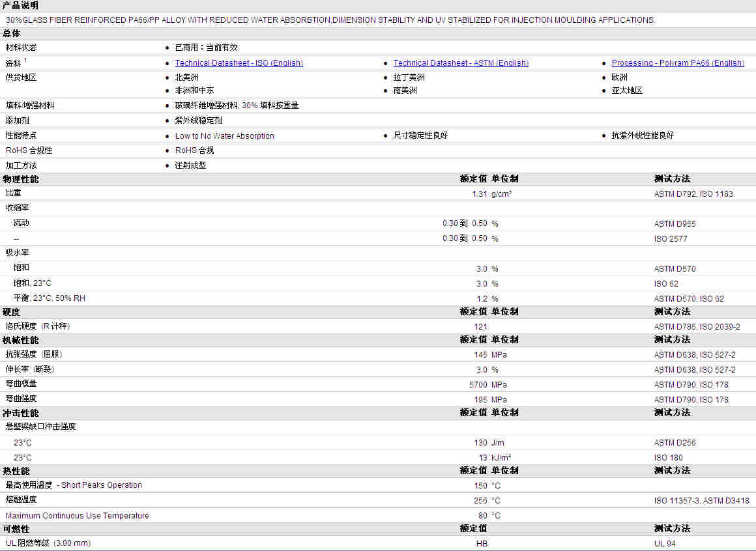Select the 产品说明 section header
This screenshot has width=756, height=551.
point(20,5)
